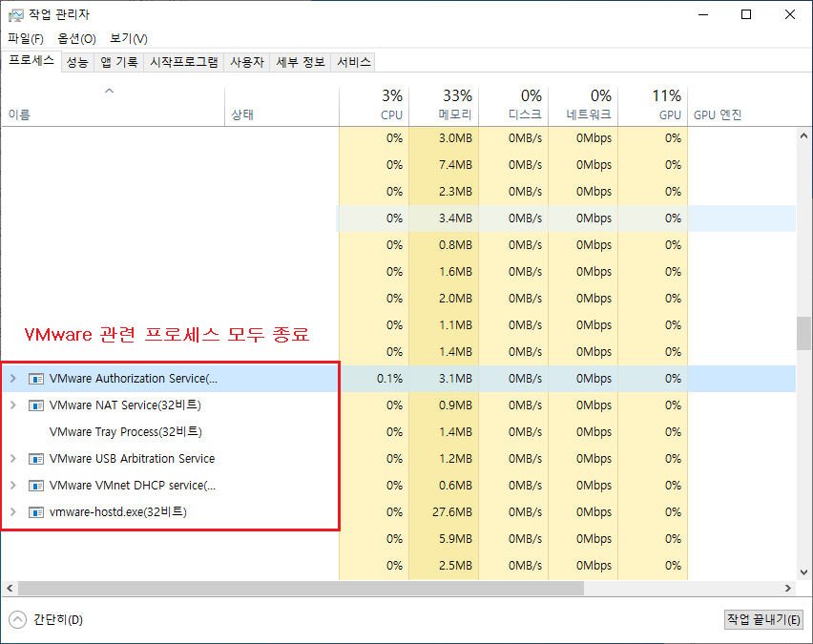Select the VMware Authorization Service name
The width and height of the screenshot is (813, 644).
(x=134, y=379)
